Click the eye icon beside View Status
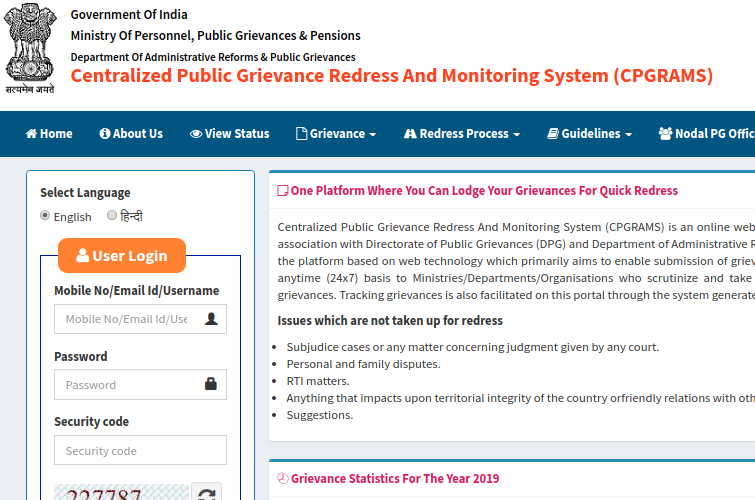Image resolution: width=755 pixels, height=500 pixels. [196, 134]
